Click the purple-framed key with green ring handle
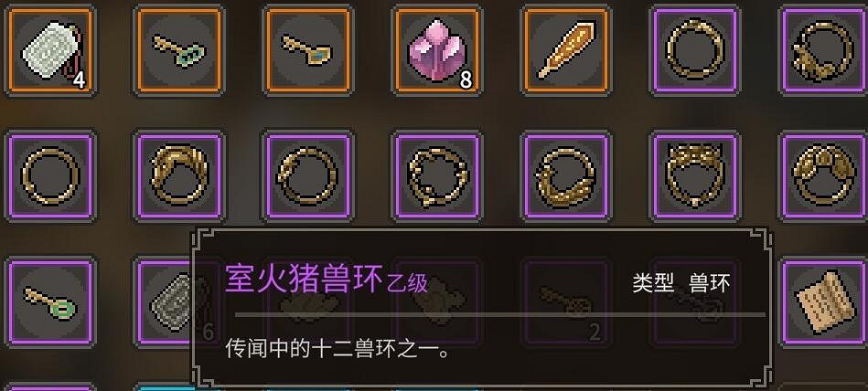 [51, 302]
